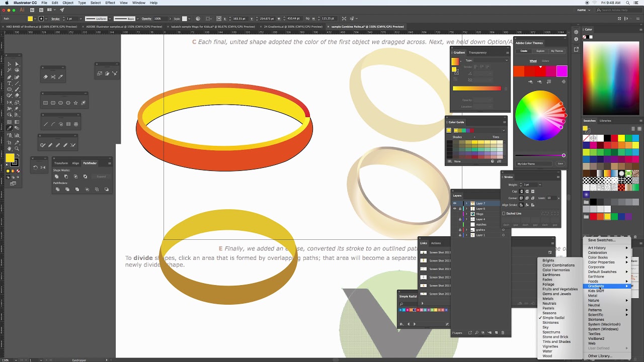The image size is (644, 362).
Task: Click the Minus Front shape mode in Pathfinder
Action: [x=66, y=176]
